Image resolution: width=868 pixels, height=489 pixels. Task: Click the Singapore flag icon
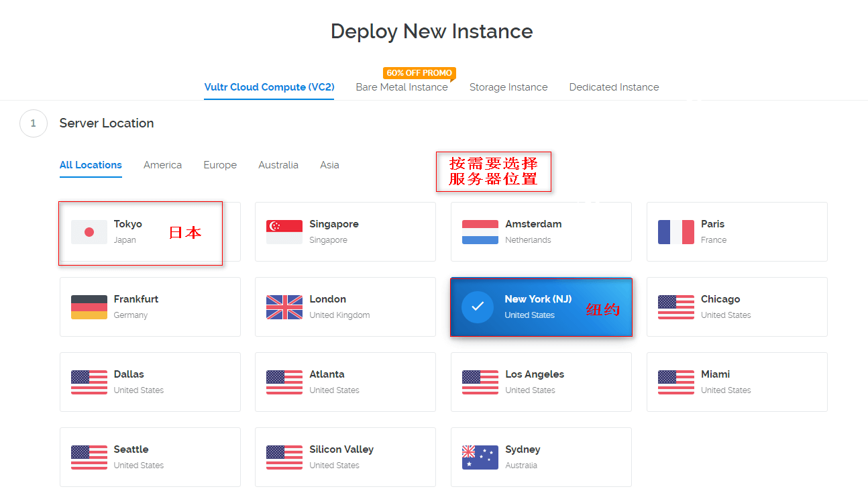284,232
